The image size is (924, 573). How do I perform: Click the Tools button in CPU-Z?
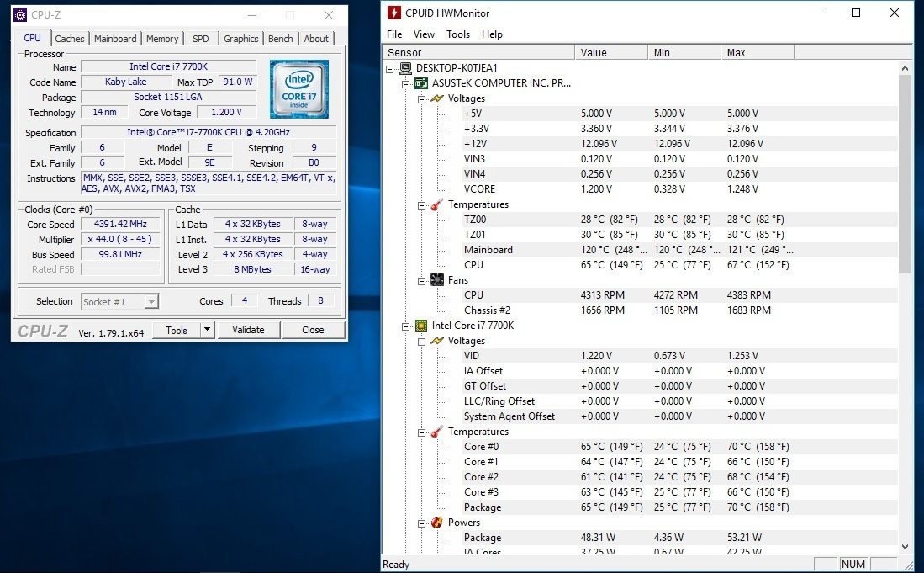click(177, 330)
